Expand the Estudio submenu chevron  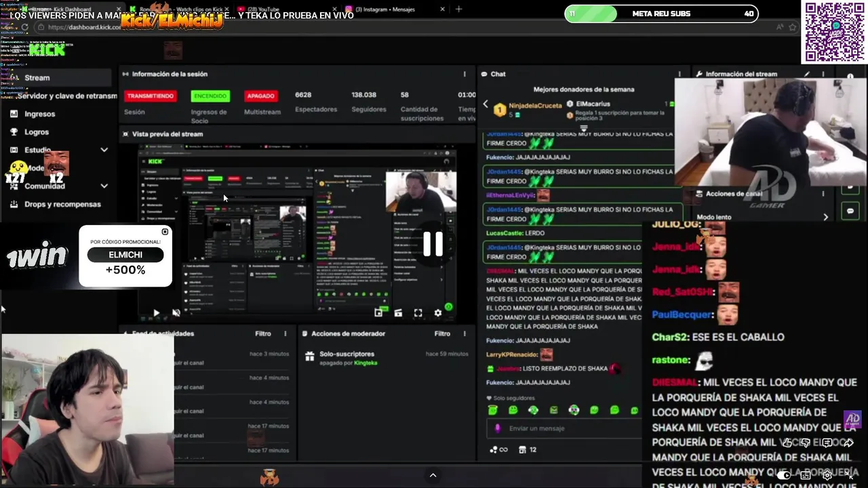[104, 150]
